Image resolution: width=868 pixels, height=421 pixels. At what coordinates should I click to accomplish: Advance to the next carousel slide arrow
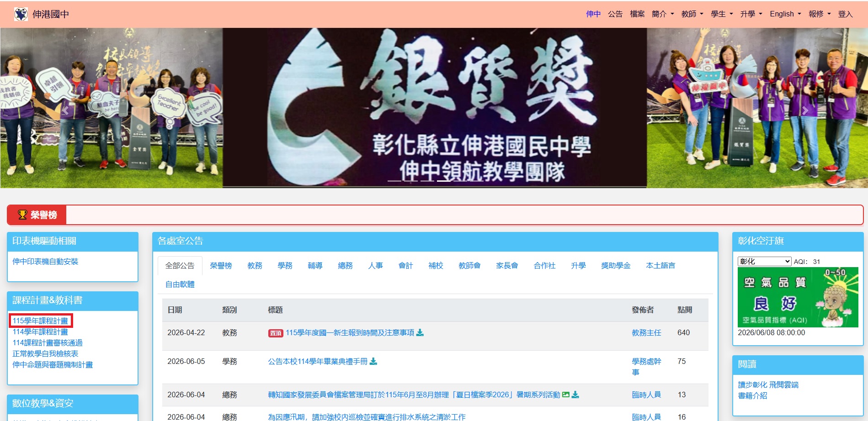pos(805,111)
